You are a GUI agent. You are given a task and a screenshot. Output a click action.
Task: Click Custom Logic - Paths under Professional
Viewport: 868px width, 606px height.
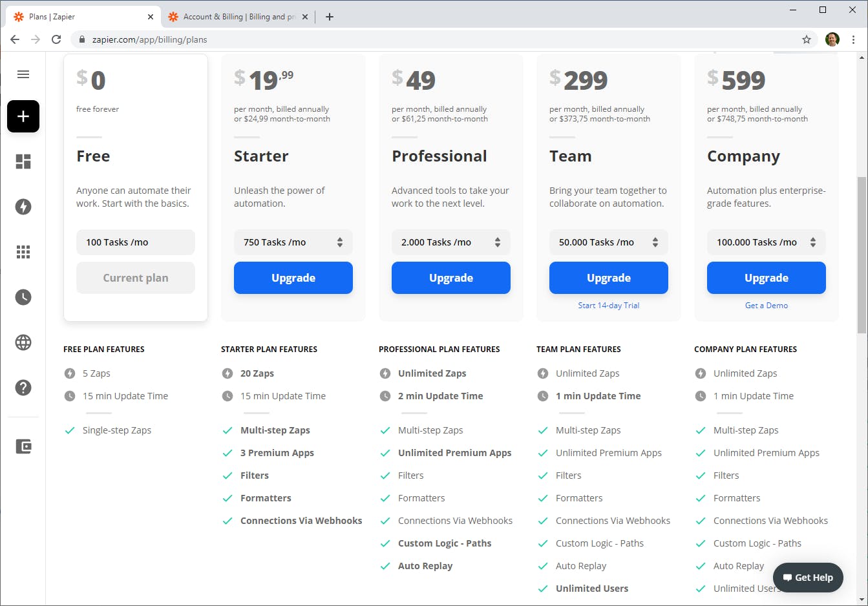click(x=445, y=543)
